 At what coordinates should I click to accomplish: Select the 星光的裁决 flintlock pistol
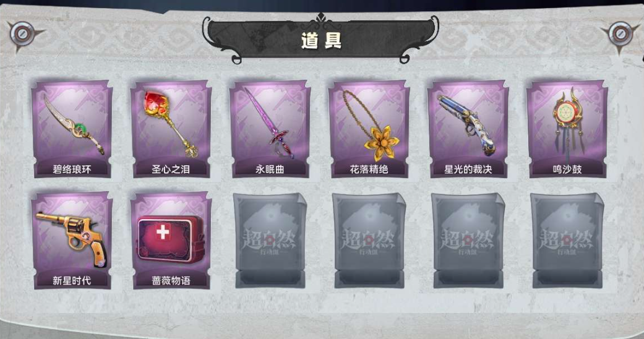468,129
